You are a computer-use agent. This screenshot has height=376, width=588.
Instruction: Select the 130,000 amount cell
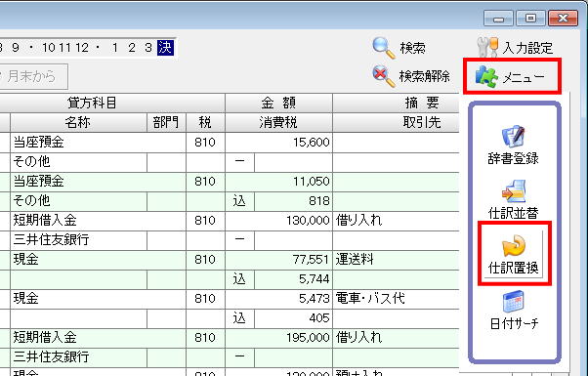tap(278, 221)
